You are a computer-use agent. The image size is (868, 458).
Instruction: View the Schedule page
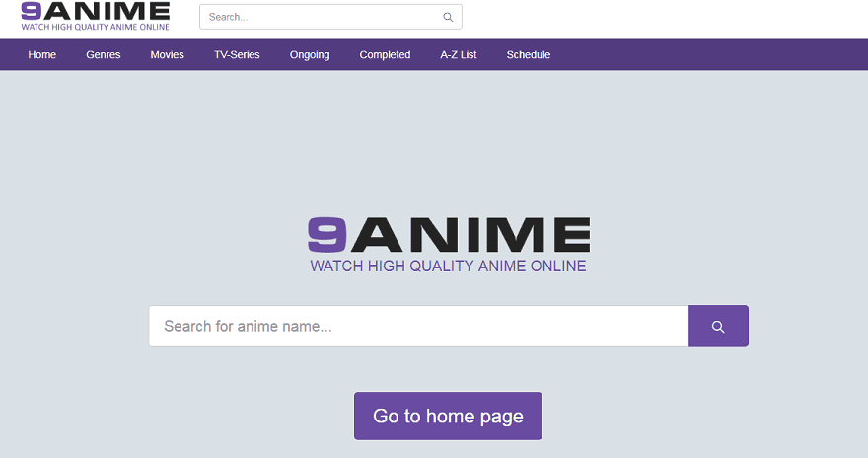tap(529, 55)
